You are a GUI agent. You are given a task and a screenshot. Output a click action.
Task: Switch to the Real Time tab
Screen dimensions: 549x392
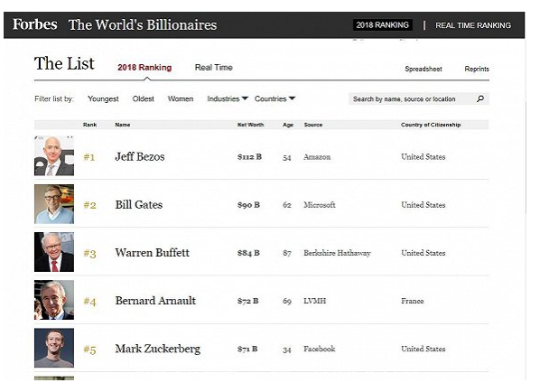point(213,68)
